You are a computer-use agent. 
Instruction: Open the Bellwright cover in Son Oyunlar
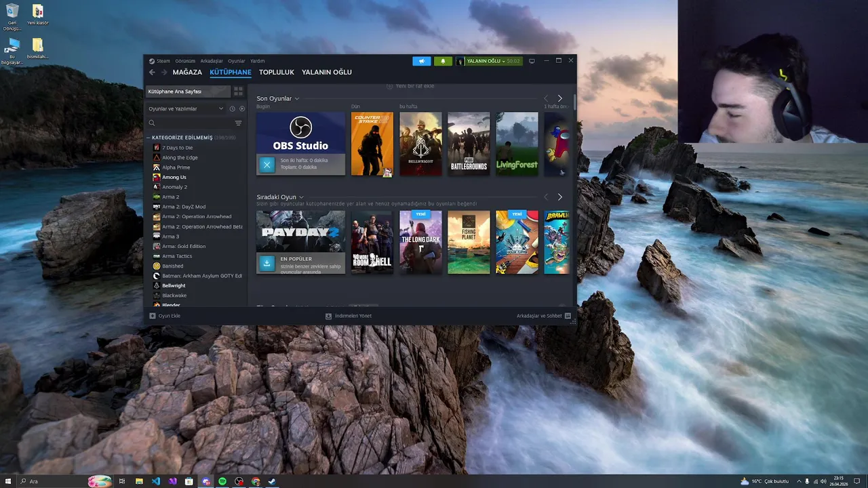[420, 144]
